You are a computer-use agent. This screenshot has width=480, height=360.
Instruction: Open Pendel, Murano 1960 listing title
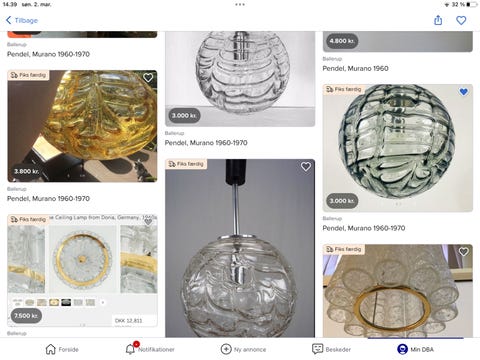(355, 68)
